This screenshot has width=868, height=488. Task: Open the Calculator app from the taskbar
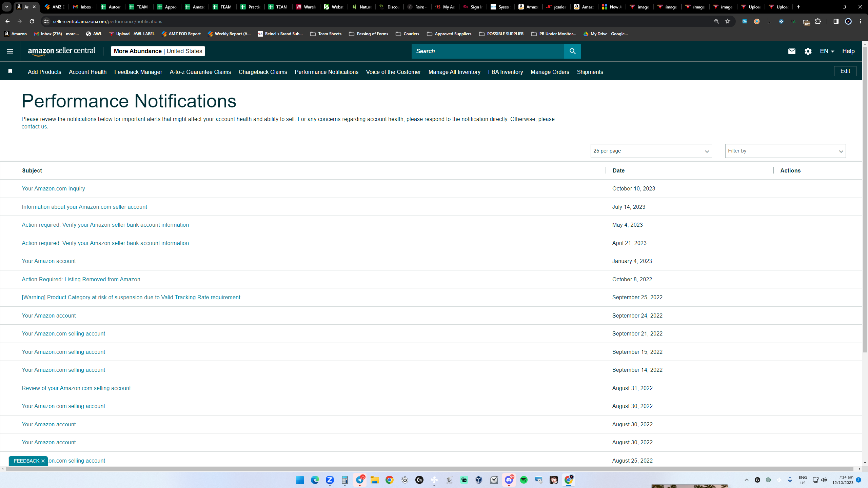pos(345,480)
